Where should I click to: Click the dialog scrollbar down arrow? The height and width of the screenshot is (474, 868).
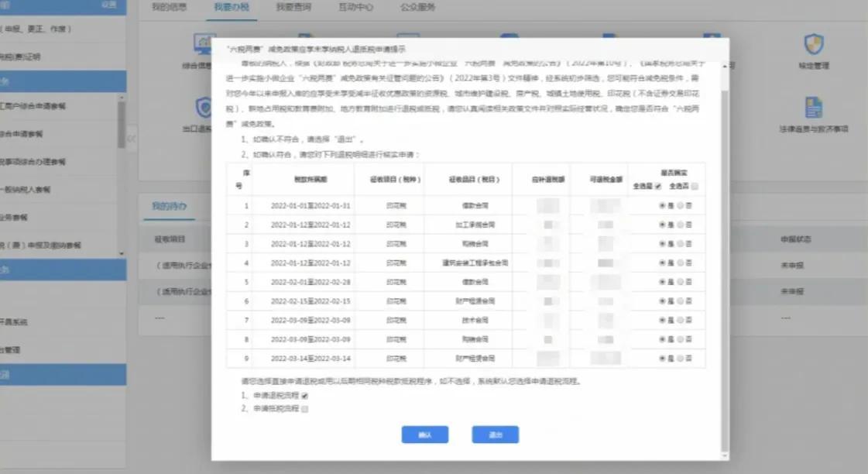[725, 456]
